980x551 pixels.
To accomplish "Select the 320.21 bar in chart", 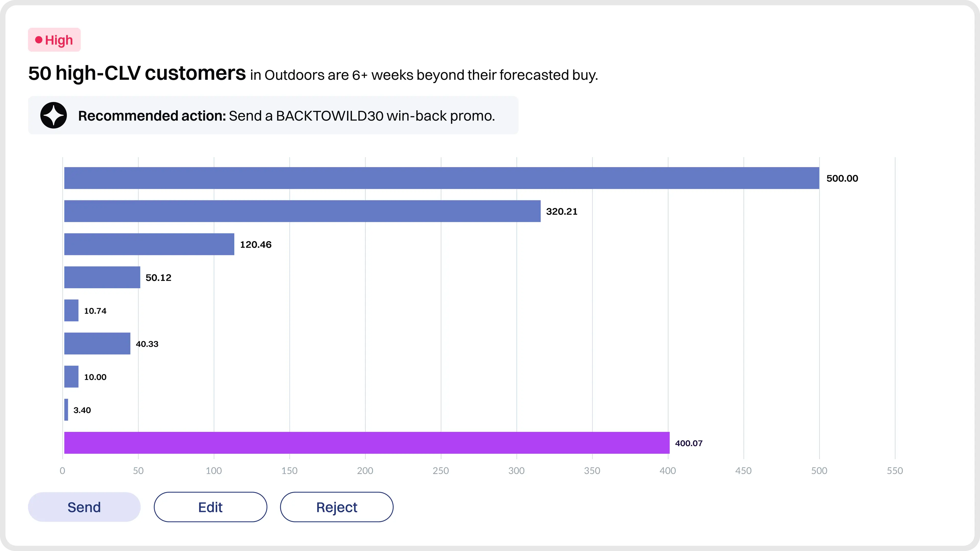I will coord(302,211).
